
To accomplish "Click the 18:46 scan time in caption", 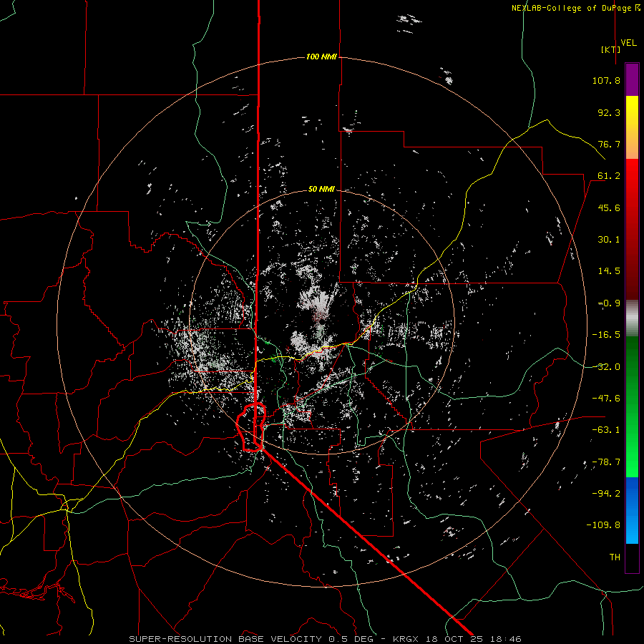I will (x=505, y=639).
